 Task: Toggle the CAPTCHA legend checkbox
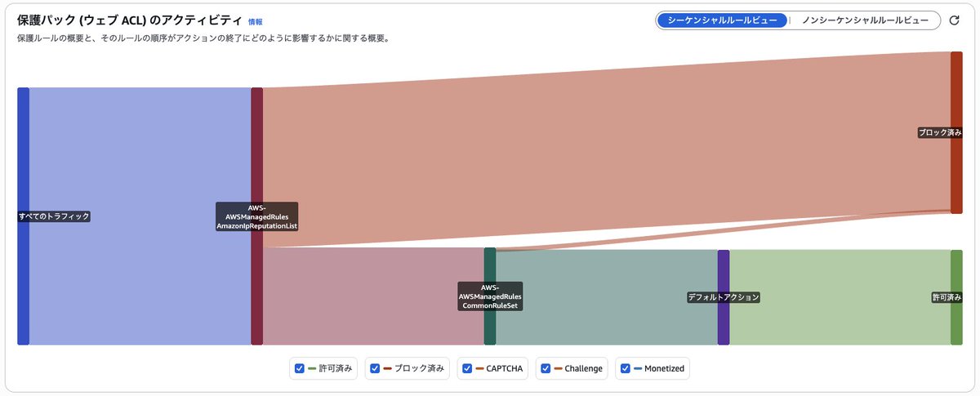point(467,368)
